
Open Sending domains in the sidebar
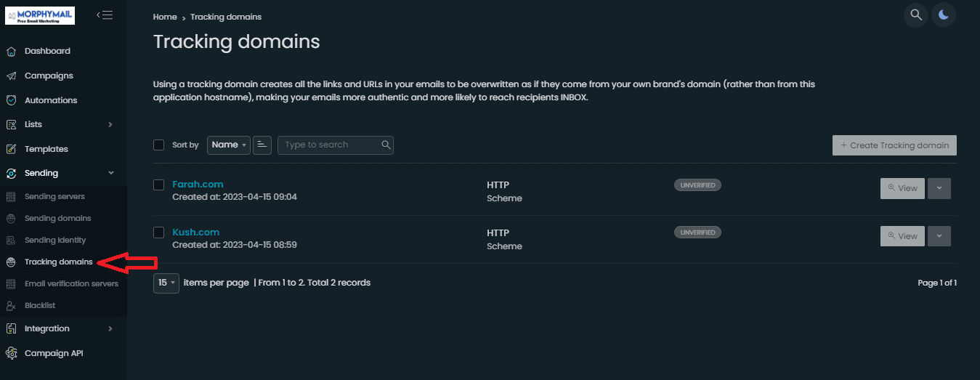[58, 218]
